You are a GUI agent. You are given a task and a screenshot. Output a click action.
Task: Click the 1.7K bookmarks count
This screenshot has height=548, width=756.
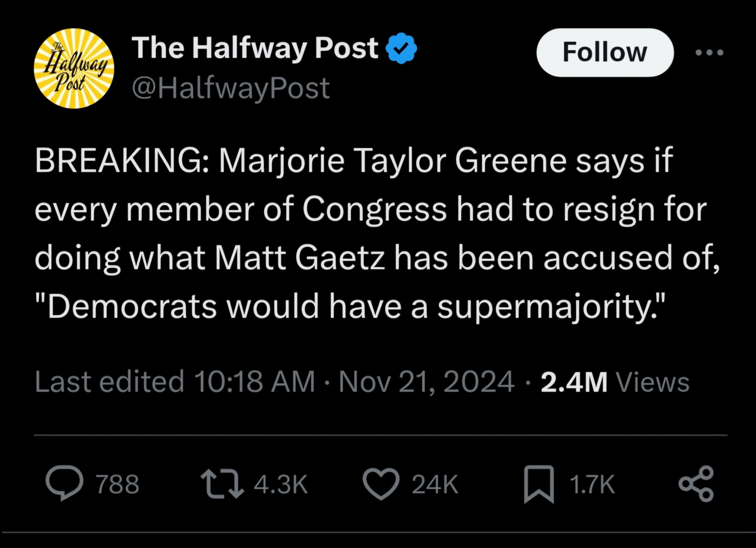(x=592, y=485)
